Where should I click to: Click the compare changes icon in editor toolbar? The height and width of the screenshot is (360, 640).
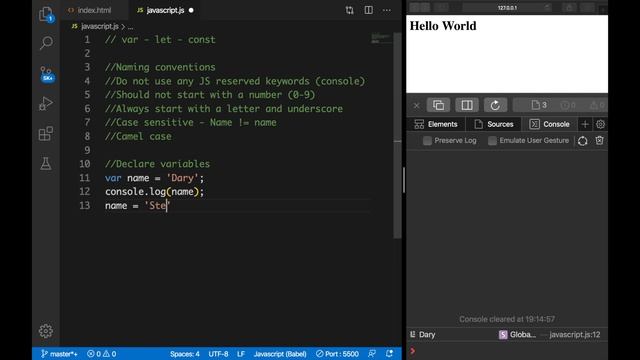click(x=349, y=10)
